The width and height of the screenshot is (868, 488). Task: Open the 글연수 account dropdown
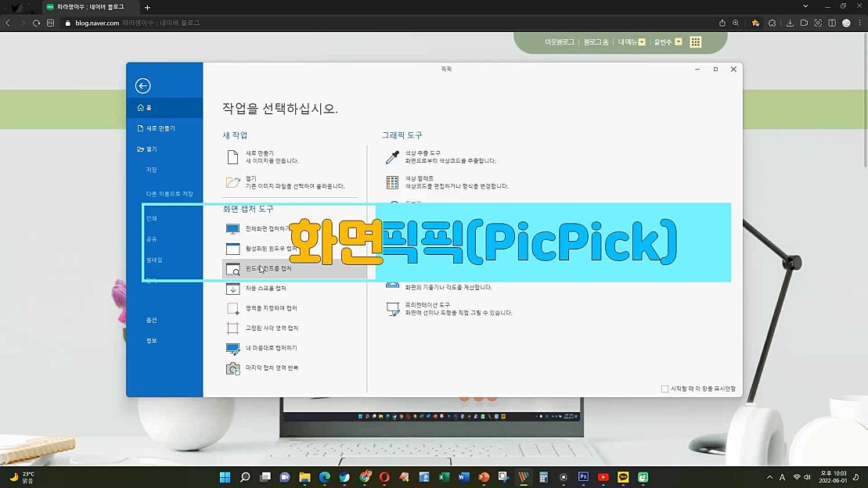(666, 41)
